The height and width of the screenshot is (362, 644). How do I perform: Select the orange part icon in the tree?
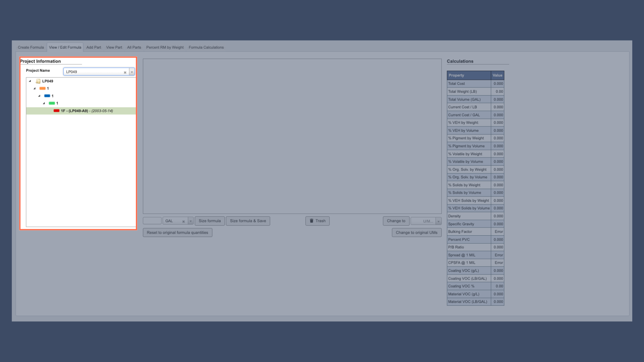(43, 88)
